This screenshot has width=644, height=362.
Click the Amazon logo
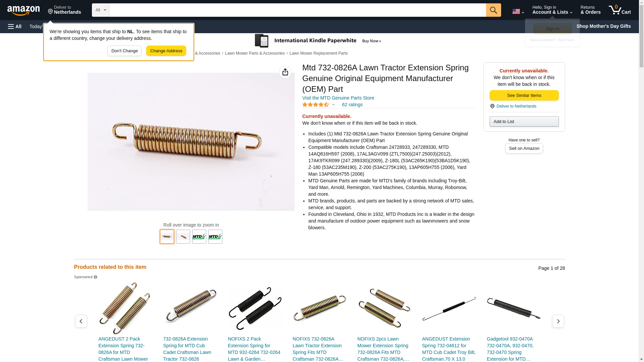pos(23,10)
